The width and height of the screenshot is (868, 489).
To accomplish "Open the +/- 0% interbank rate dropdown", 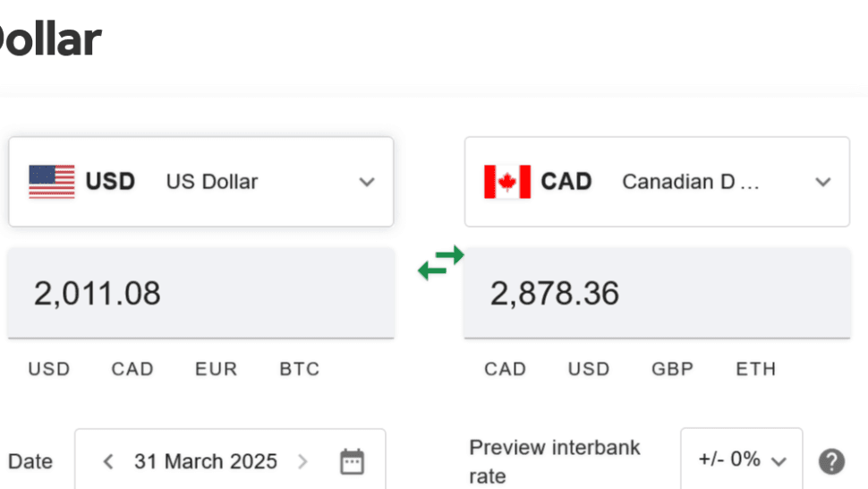I will click(x=742, y=460).
